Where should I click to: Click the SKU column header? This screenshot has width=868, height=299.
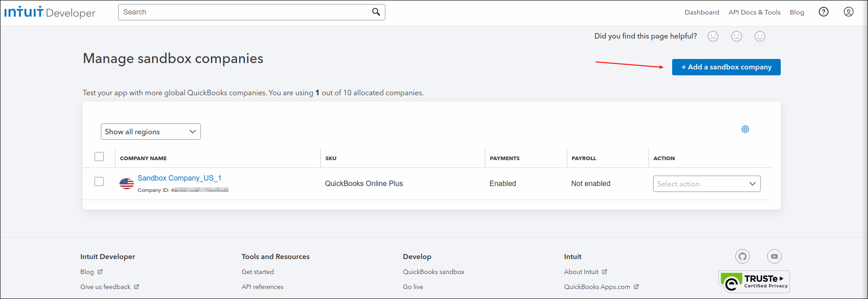click(331, 158)
